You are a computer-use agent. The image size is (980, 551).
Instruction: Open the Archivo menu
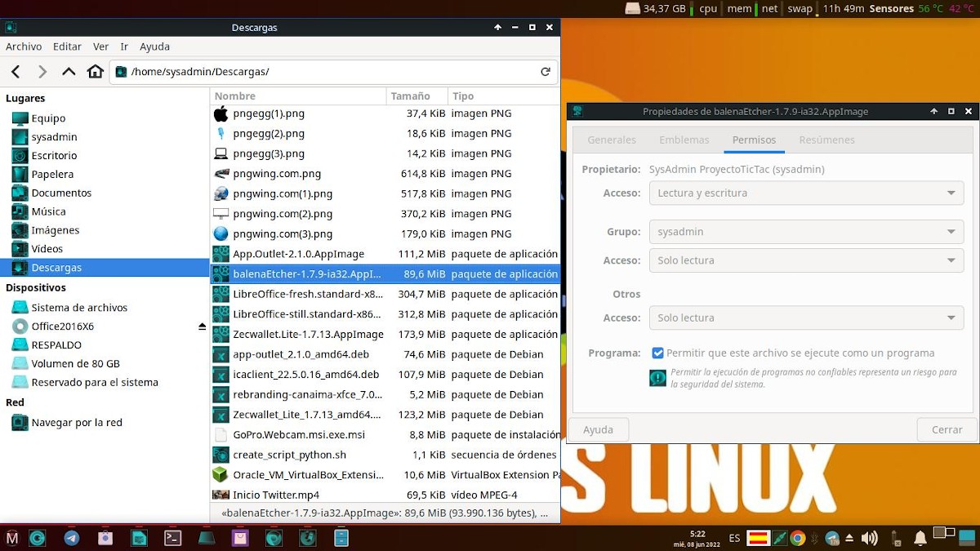tap(24, 47)
